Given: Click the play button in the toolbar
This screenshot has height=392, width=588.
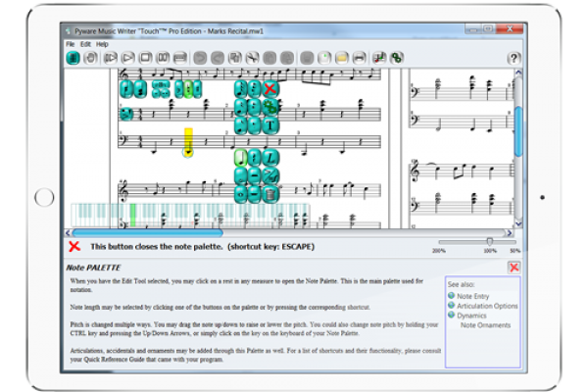Looking at the screenshot, I should (x=125, y=59).
